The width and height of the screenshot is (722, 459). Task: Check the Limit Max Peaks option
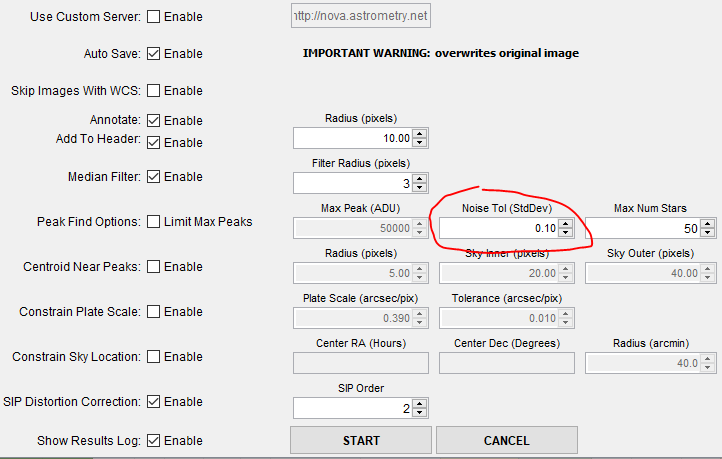[153, 221]
